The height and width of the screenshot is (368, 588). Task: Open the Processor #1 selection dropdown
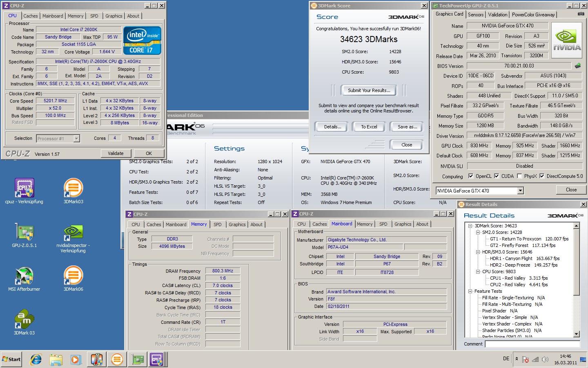pos(76,139)
